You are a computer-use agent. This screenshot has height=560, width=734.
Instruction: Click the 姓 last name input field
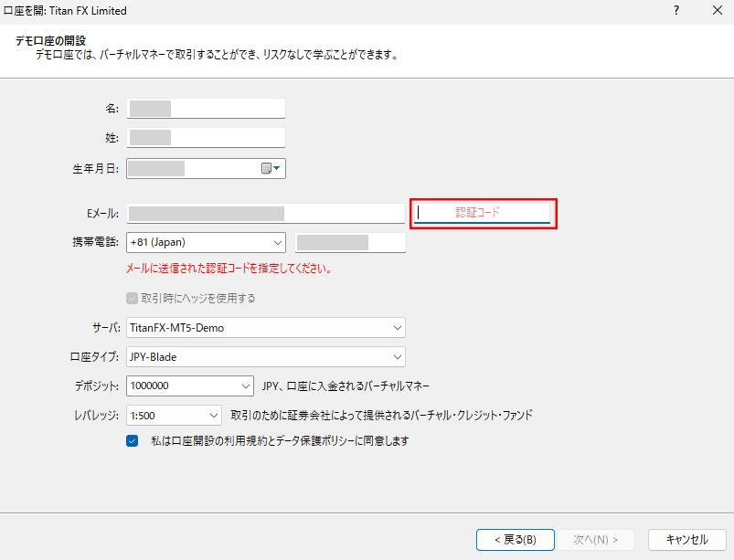207,138
